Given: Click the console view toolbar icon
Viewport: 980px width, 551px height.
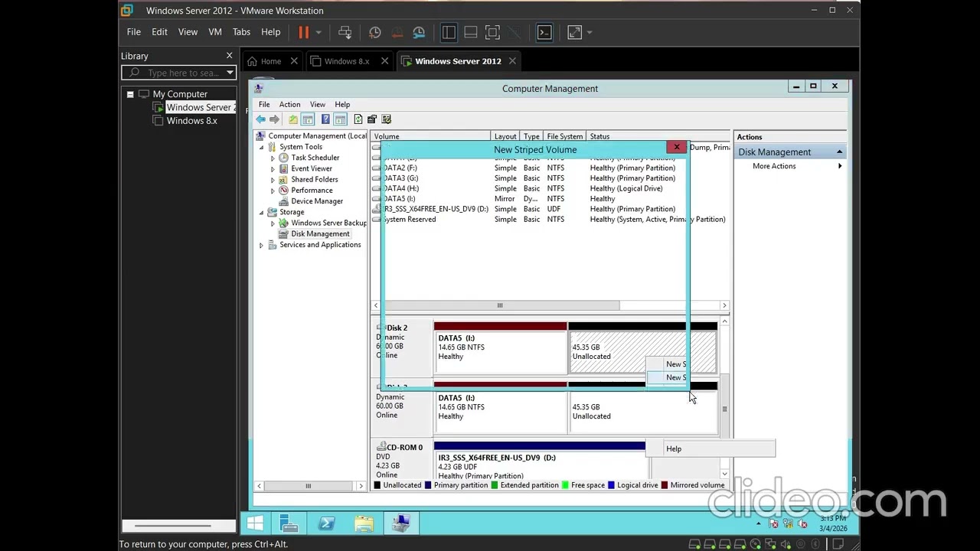Looking at the screenshot, I should pyautogui.click(x=544, y=32).
